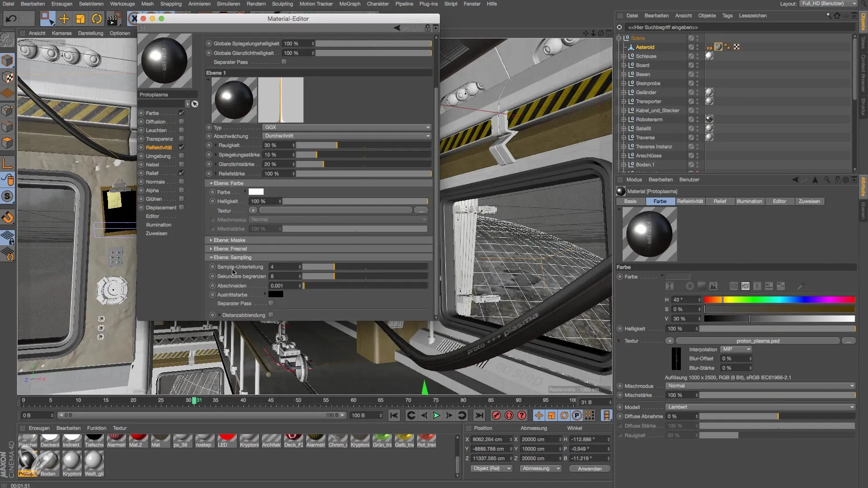Click the snap S icon

pyautogui.click(x=8, y=196)
